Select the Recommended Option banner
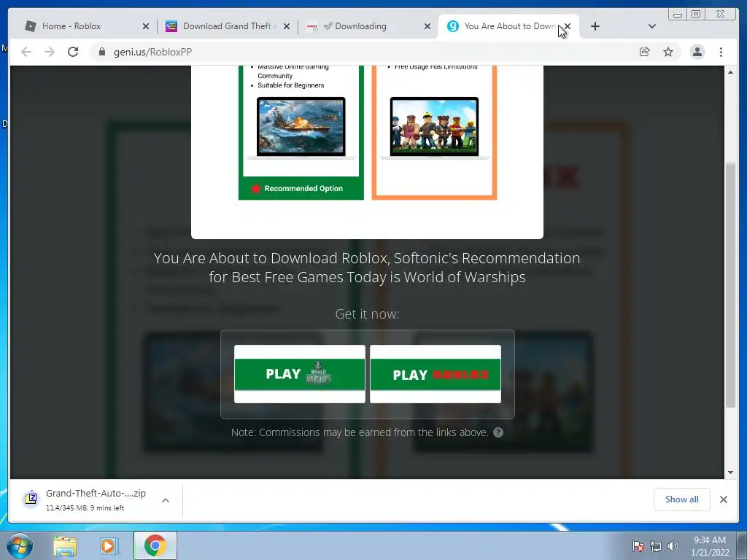 coord(301,189)
